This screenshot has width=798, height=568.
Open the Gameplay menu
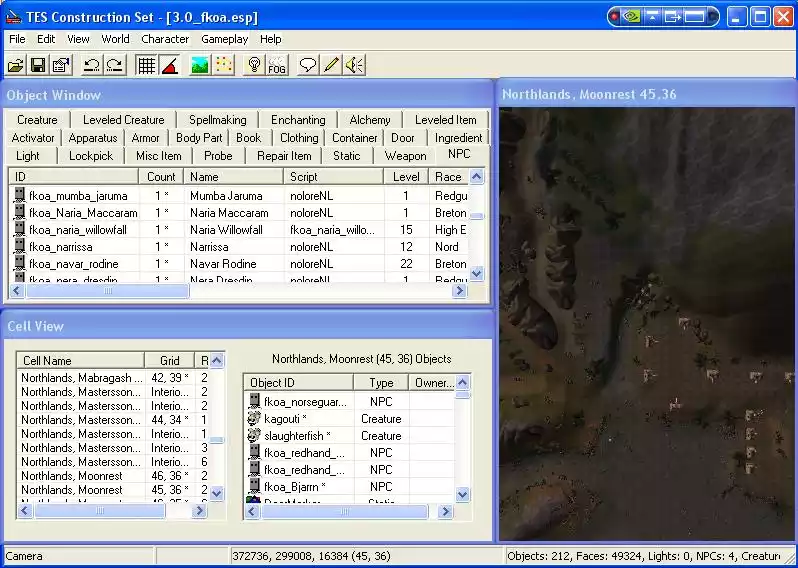[224, 39]
